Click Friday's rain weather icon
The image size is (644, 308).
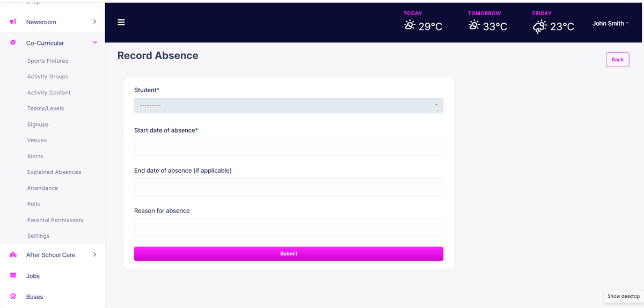pyautogui.click(x=539, y=26)
